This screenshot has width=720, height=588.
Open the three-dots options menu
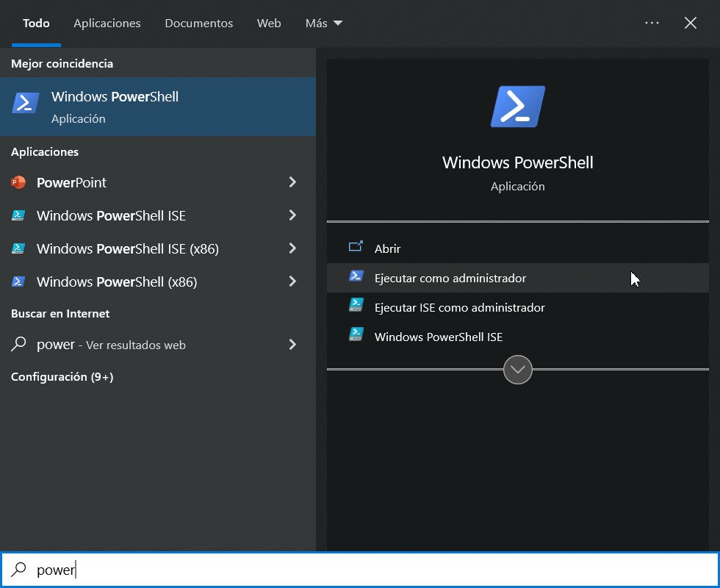point(652,23)
